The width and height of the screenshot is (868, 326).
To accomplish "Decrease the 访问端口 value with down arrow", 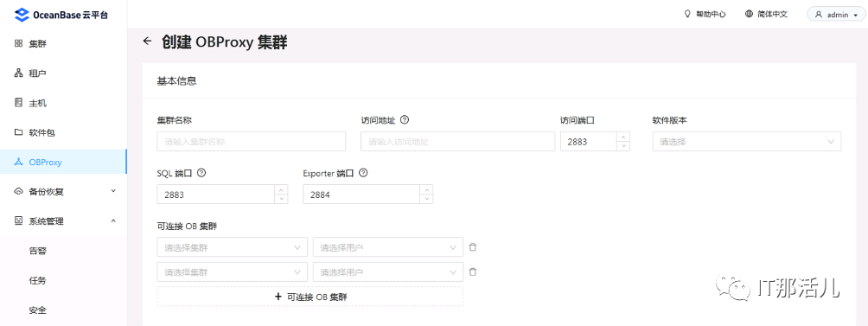I will [x=624, y=146].
